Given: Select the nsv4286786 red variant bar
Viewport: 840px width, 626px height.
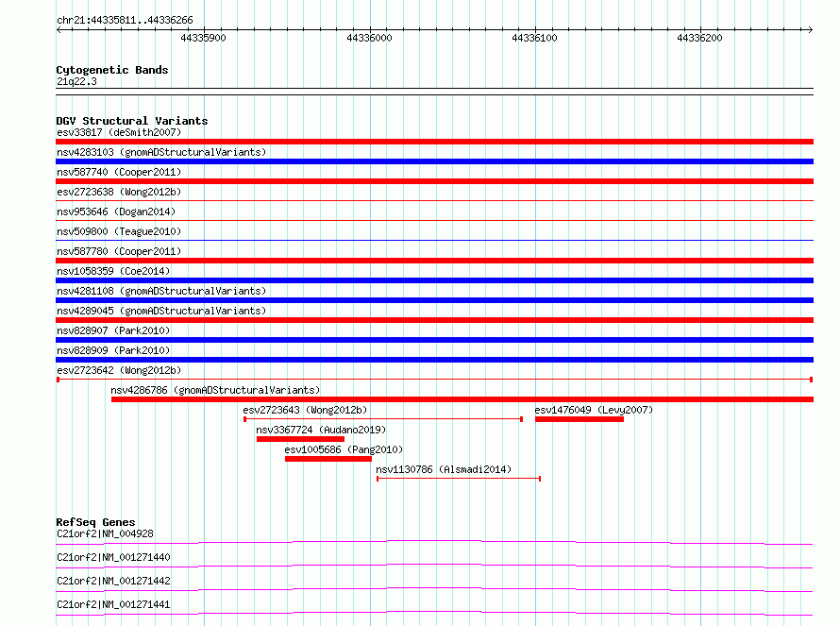Looking at the screenshot, I should pyautogui.click(x=462, y=399).
